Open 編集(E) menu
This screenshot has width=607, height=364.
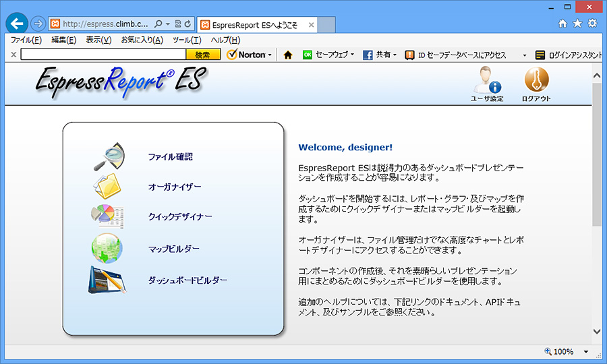tap(64, 40)
